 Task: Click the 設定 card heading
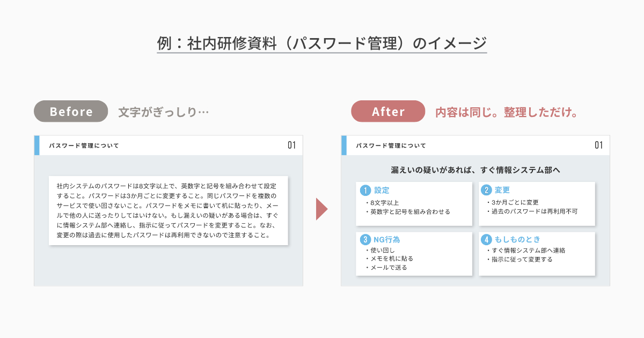tap(382, 190)
